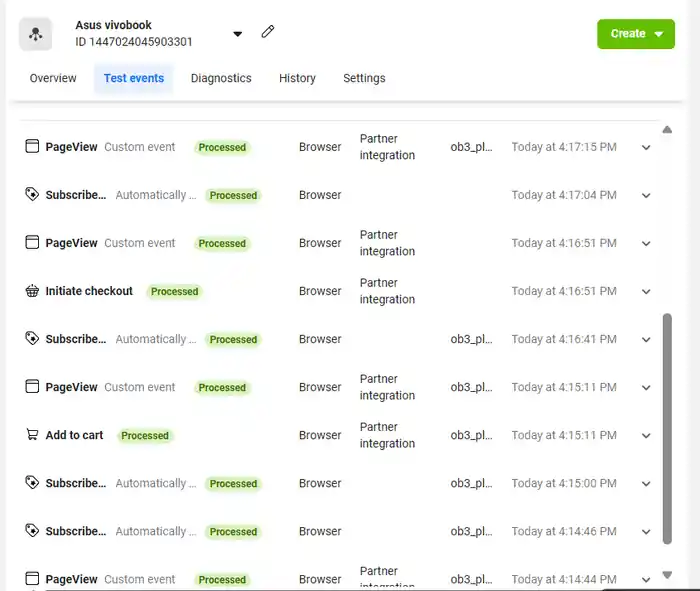700x591 pixels.
Task: Click timestamp Today at 4:17:04 PM
Action: [x=564, y=195]
